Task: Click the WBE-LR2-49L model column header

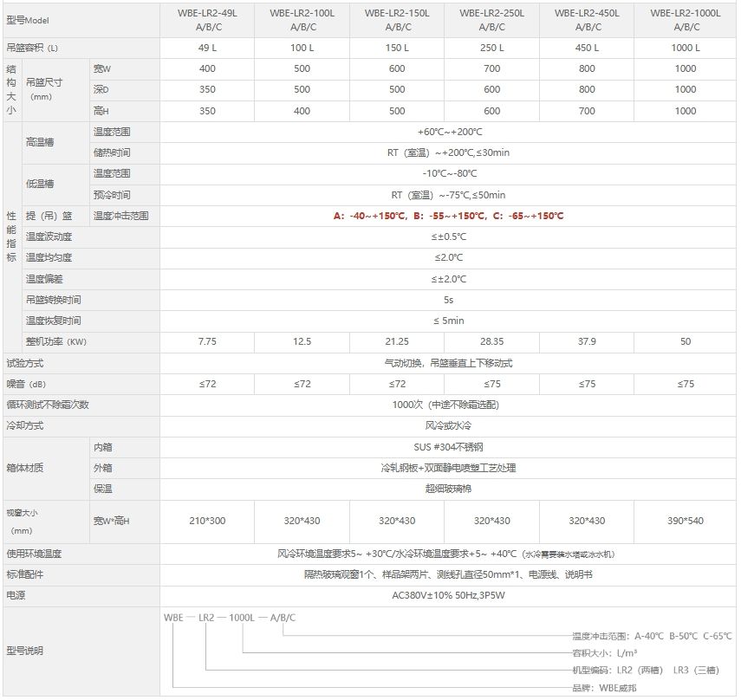Action: tap(207, 20)
